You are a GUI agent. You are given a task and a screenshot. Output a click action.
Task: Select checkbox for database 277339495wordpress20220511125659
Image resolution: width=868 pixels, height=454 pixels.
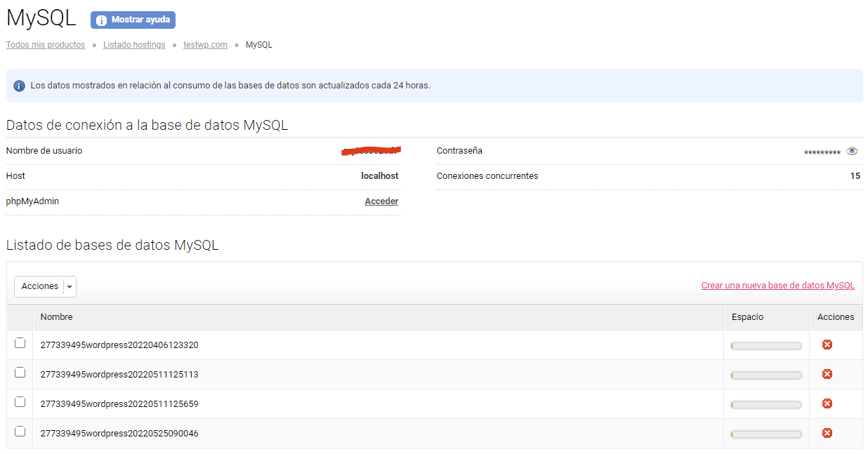coord(20,402)
